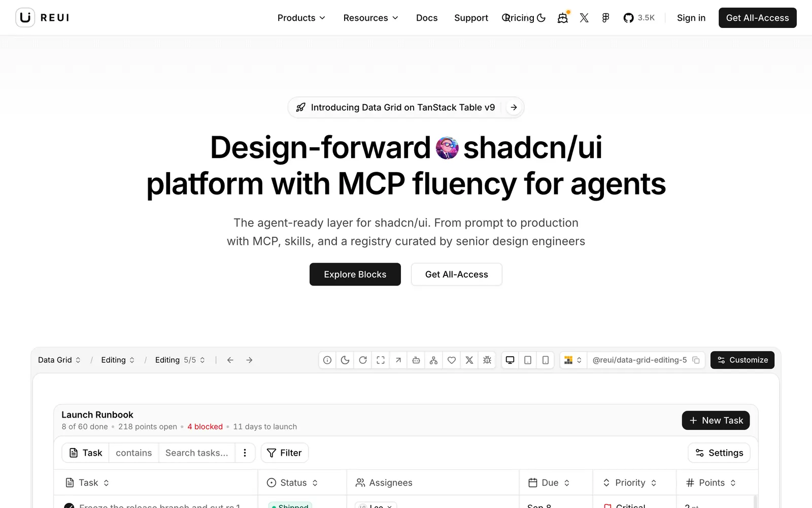Open the three-dot filter options menu
This screenshot has width=812, height=508.
pos(245,453)
